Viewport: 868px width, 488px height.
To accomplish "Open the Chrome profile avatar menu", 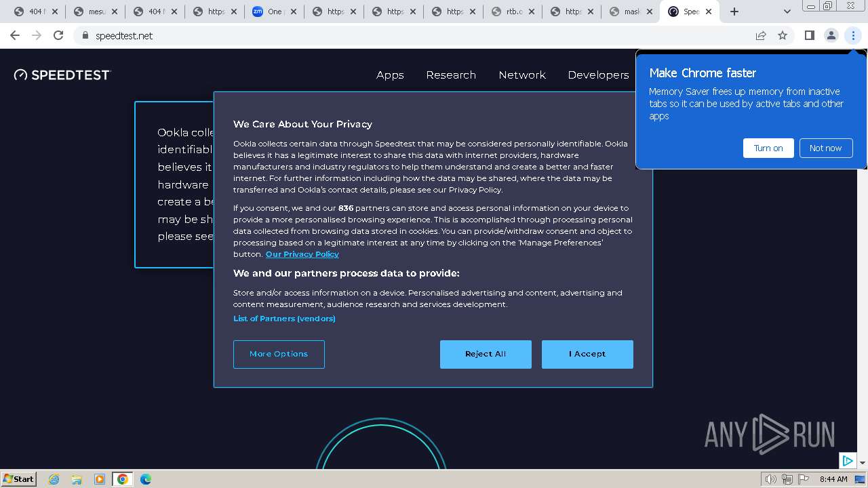I will tap(831, 35).
